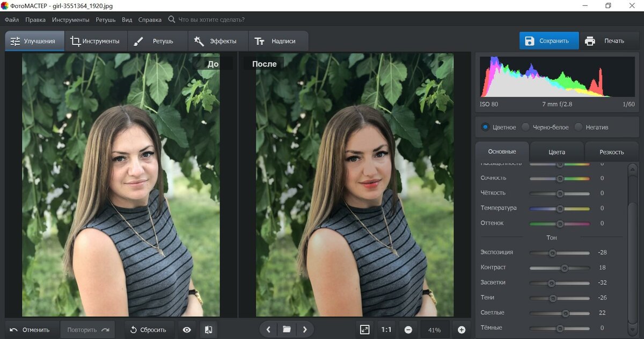Adjust the Светлые slider

[x=560, y=313]
